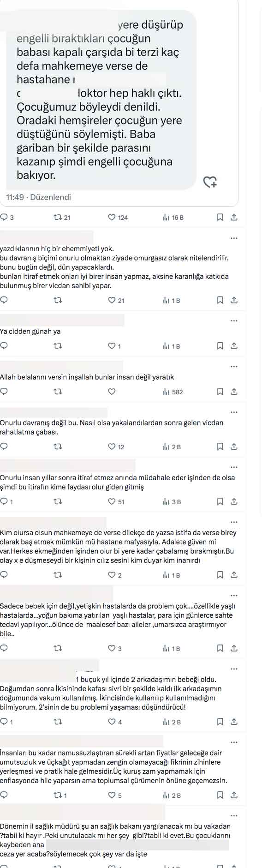This screenshot has width=262, height=868.
Task: Open the 'Düzenlendi' edit history link
Action: (51, 197)
